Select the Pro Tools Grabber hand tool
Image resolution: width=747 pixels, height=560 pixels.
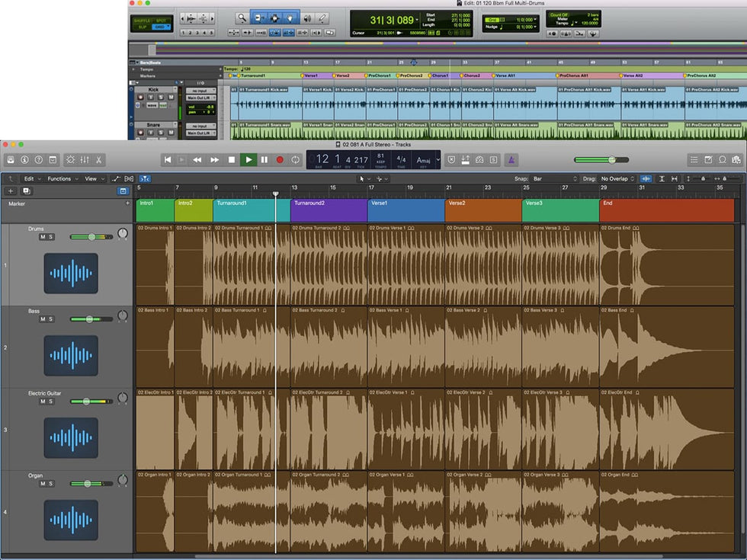point(290,18)
